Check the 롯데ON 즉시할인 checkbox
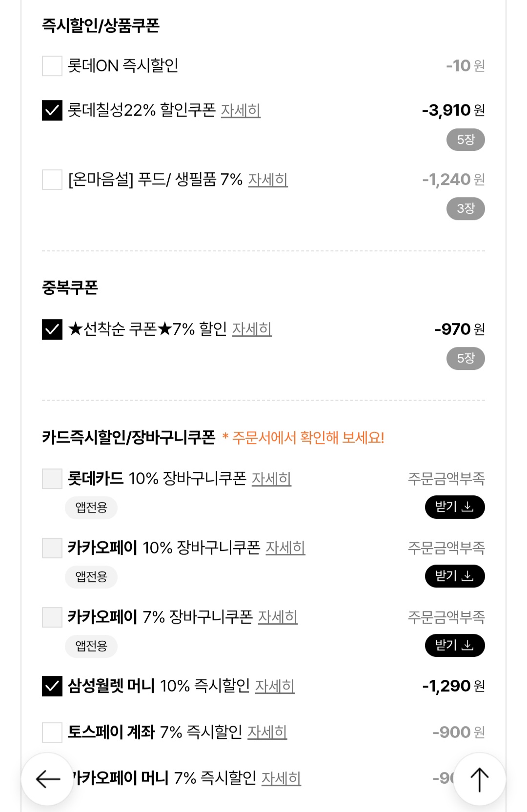The height and width of the screenshot is (812, 527). (52, 66)
